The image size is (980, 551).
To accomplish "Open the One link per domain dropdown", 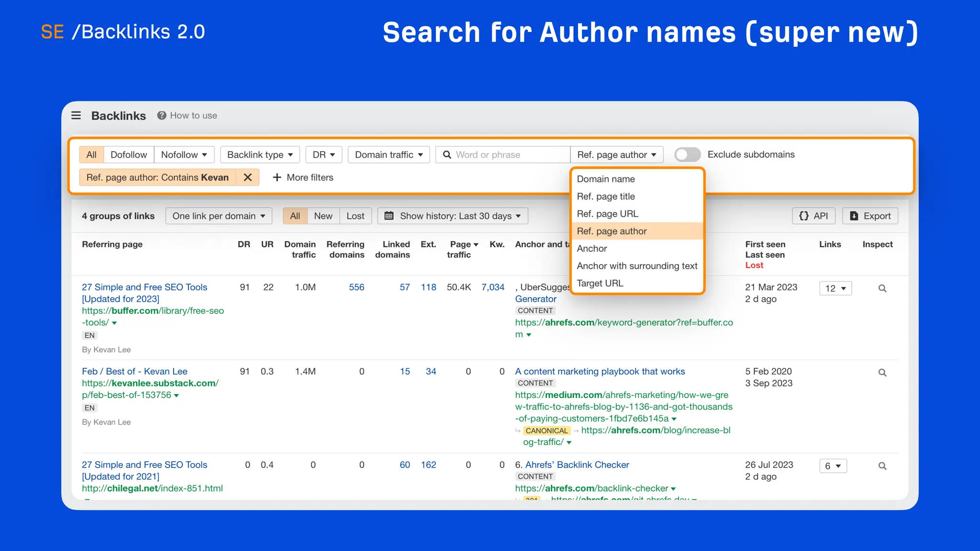I will click(219, 216).
